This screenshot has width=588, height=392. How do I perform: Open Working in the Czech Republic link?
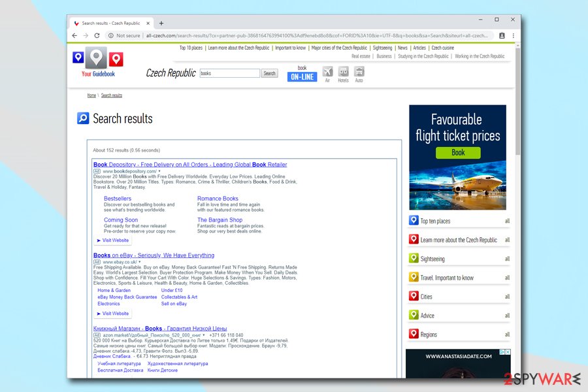tap(480, 56)
